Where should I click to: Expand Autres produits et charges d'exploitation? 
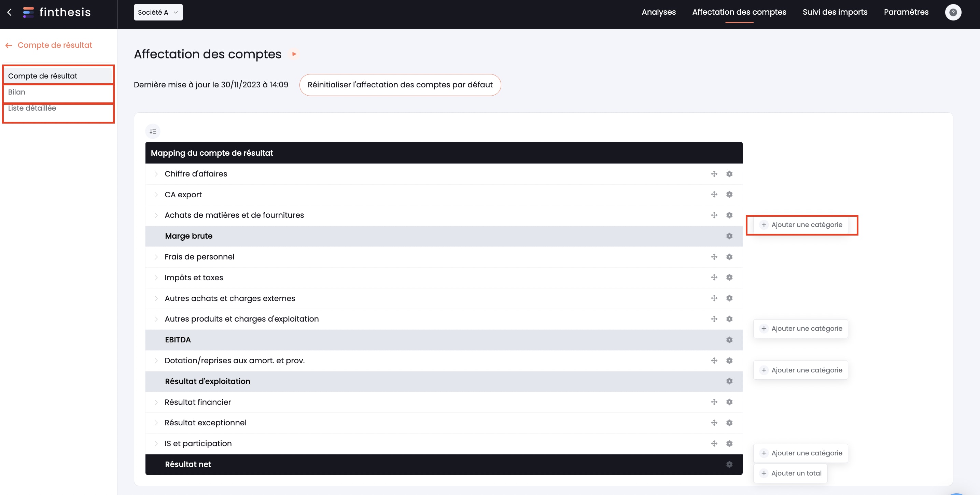coord(156,319)
